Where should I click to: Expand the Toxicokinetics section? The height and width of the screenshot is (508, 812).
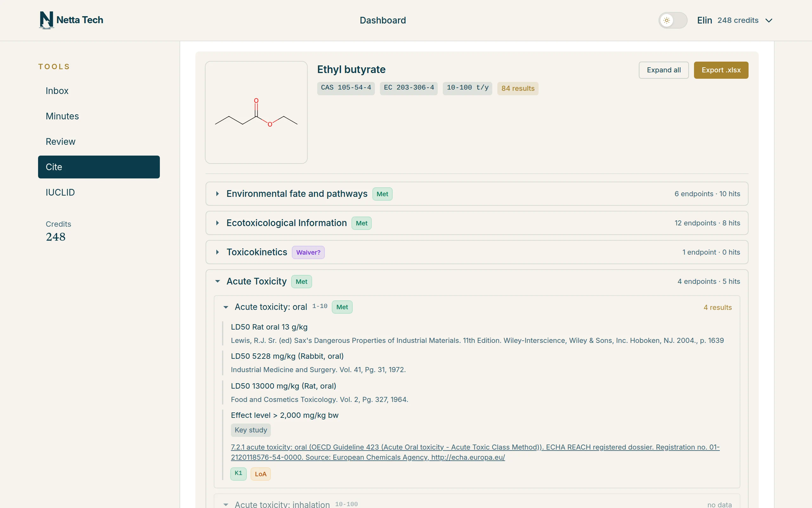tap(476, 252)
